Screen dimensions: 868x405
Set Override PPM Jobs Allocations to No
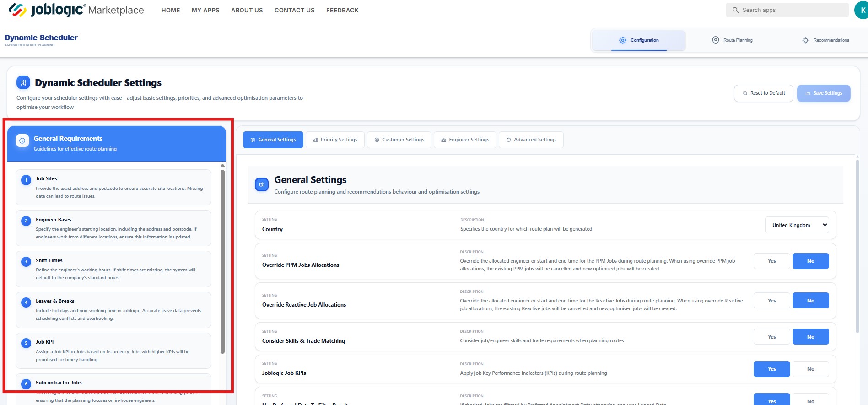point(811,261)
